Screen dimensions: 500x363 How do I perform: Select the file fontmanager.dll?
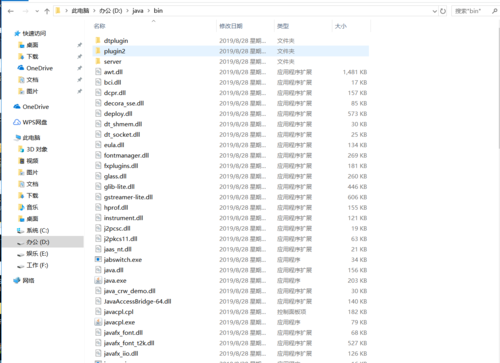[x=126, y=155]
